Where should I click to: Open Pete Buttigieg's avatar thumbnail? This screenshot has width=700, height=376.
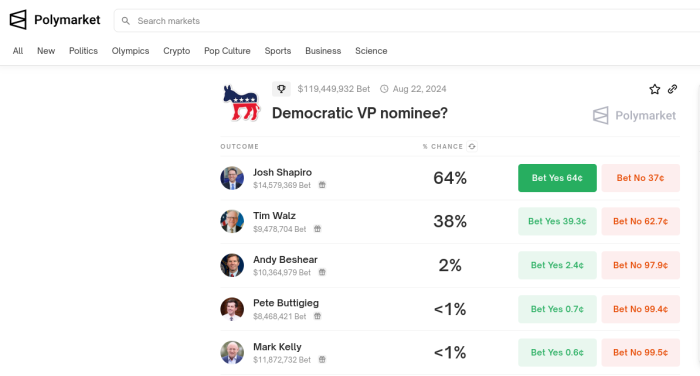(232, 309)
